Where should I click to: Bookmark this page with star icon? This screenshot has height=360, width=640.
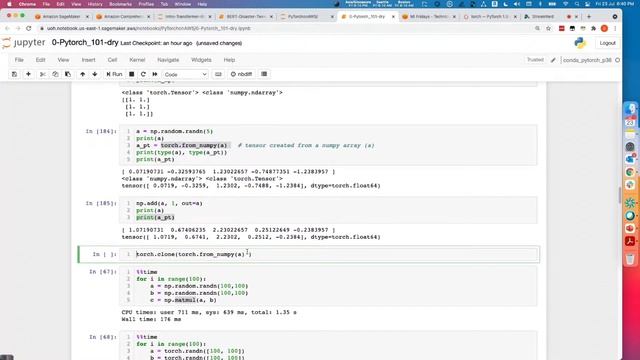pyautogui.click(x=548, y=29)
